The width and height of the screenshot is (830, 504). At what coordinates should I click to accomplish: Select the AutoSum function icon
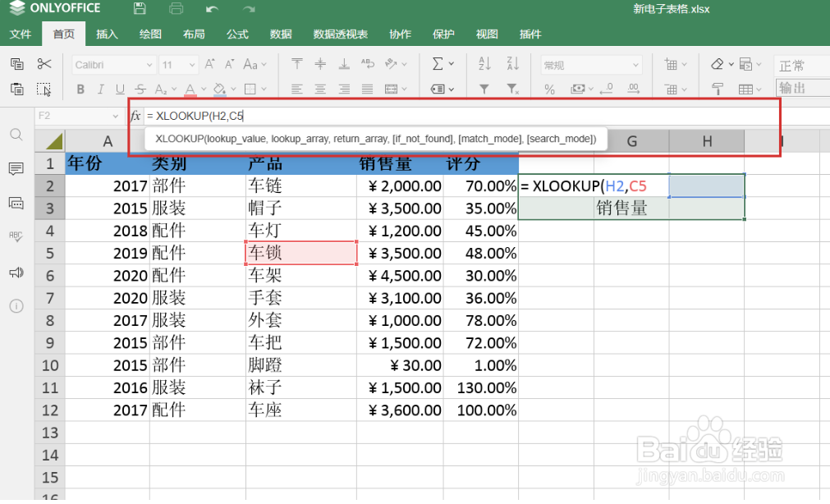[x=438, y=63]
